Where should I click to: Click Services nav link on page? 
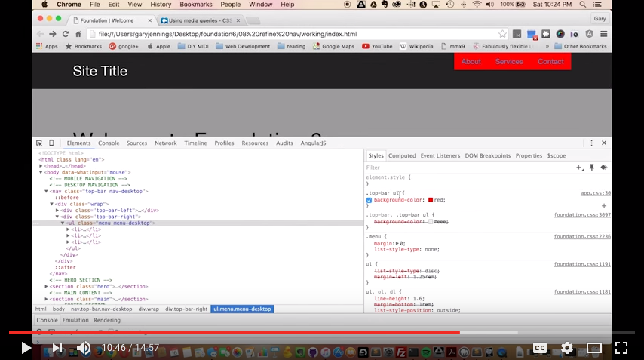coord(509,62)
